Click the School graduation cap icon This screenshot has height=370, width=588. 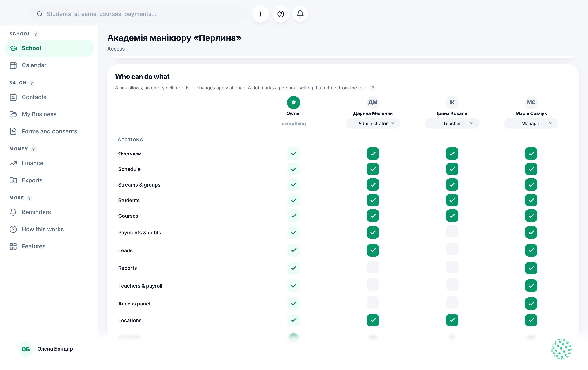(13, 48)
